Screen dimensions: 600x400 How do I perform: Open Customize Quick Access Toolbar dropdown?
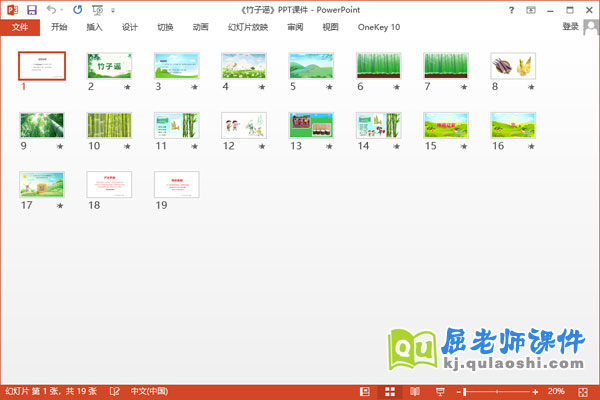pyautogui.click(x=113, y=11)
